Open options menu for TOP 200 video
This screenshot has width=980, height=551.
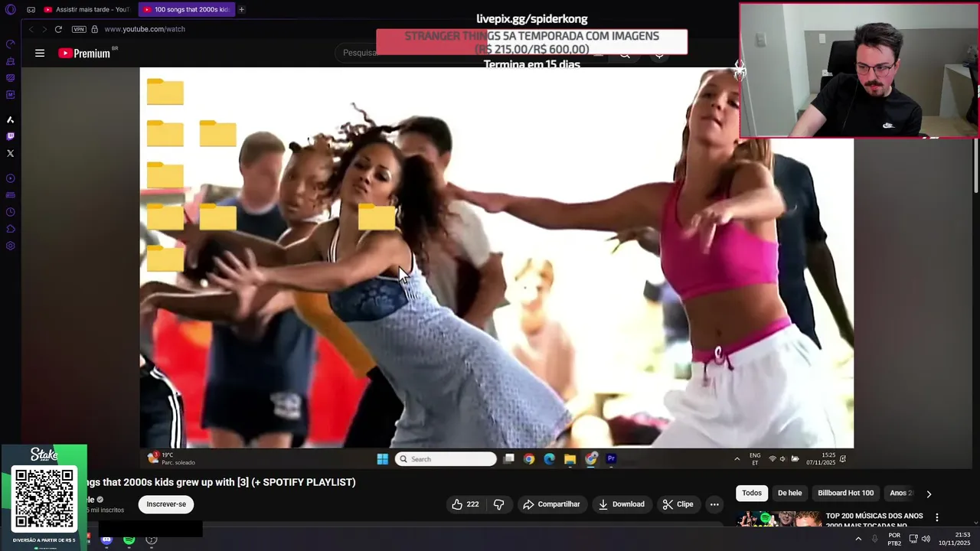pyautogui.click(x=936, y=518)
